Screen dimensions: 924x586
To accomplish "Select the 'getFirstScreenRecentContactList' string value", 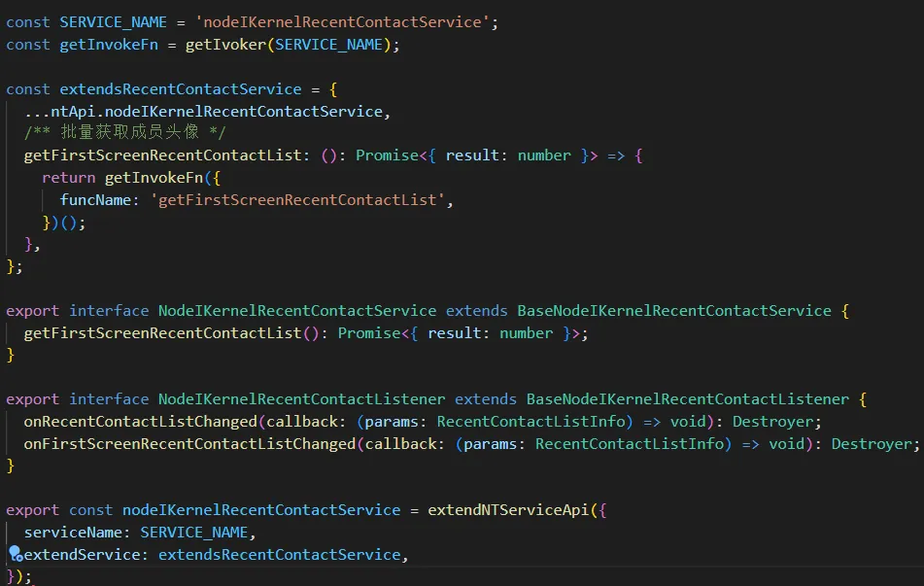I will (x=302, y=200).
